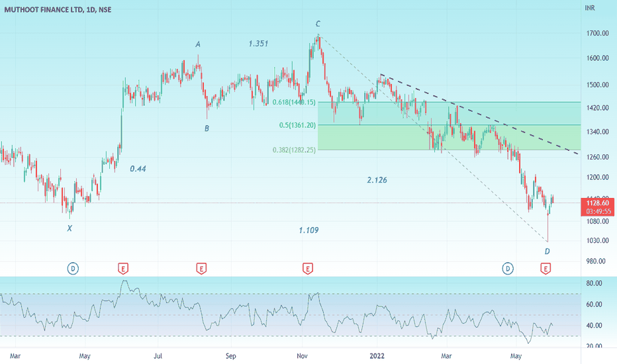The image size is (617, 364).
Task: Open the earnings marker near late May 2022
Action: point(546,269)
